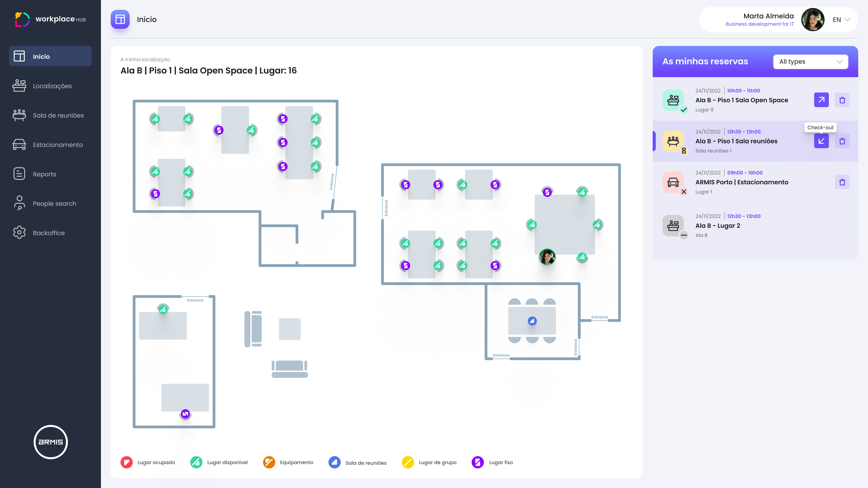Open Ala B - Lugar 2 reservation title
Screen dimensions: 868x488
[718, 226]
